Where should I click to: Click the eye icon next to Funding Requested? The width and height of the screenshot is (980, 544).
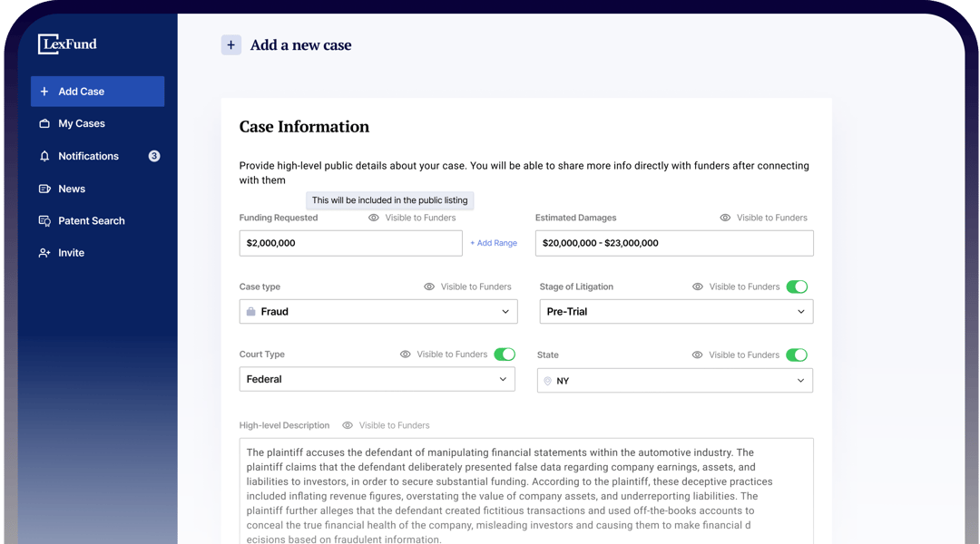pyautogui.click(x=374, y=218)
